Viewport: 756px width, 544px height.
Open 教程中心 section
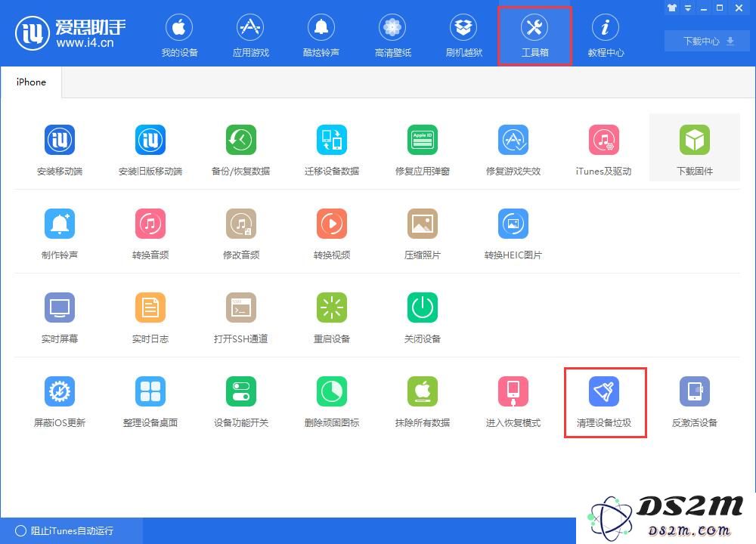606,36
